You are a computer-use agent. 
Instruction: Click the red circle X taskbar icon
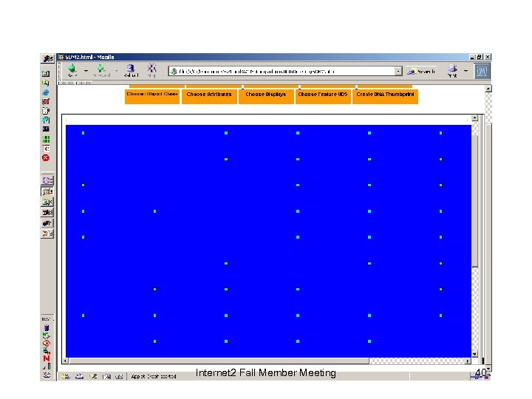click(46, 158)
